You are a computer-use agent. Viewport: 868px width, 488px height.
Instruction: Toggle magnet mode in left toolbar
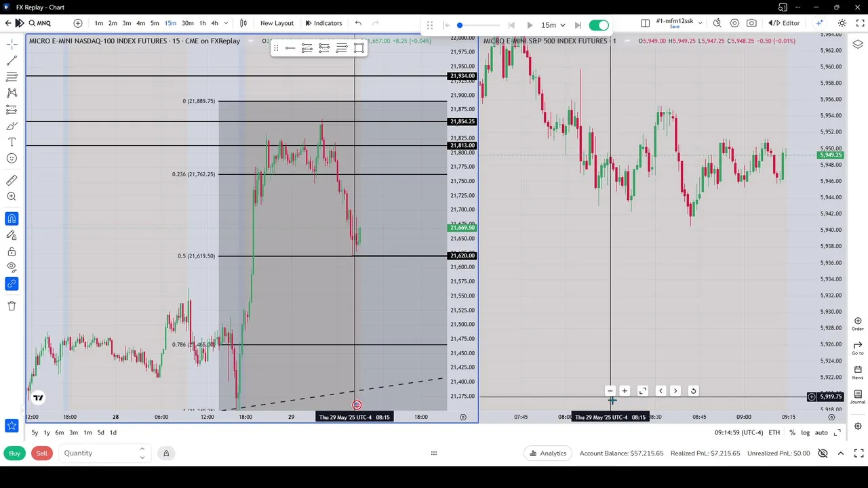pyautogui.click(x=12, y=219)
